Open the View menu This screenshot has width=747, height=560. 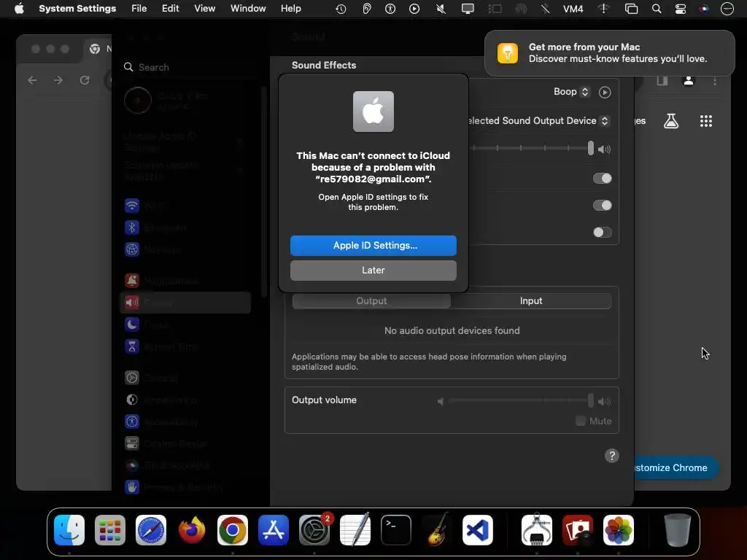(204, 9)
